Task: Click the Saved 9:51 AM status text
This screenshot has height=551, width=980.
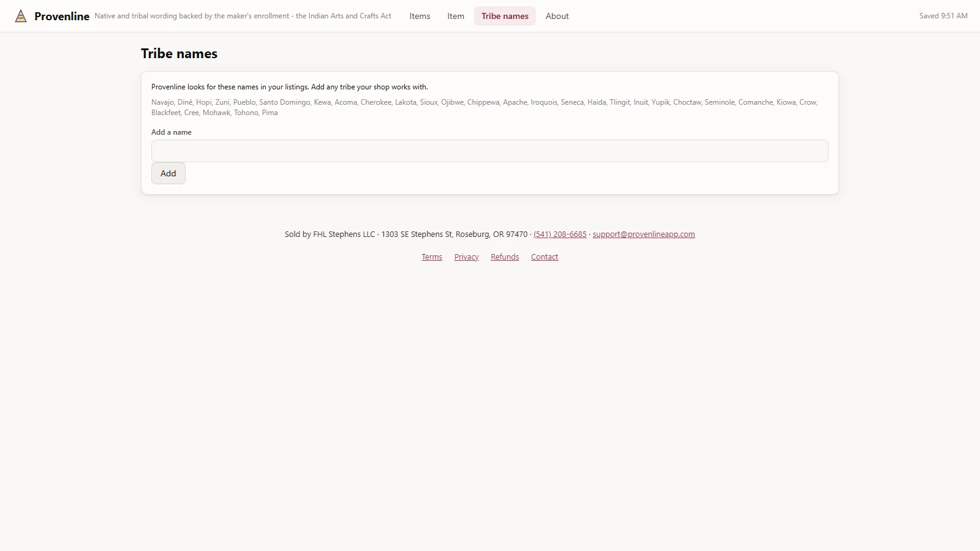Action: (x=943, y=16)
